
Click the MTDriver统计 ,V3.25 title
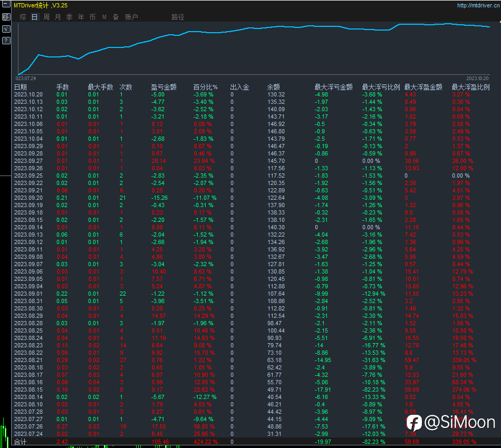pos(41,5)
